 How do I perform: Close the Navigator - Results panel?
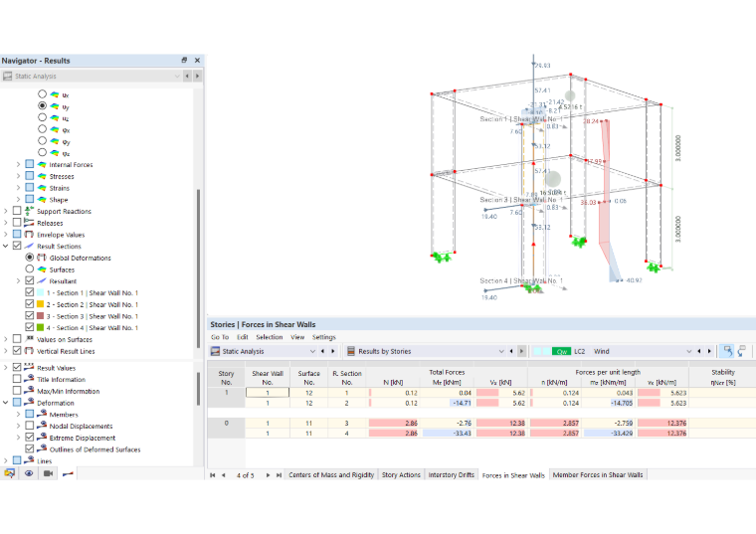(197, 61)
